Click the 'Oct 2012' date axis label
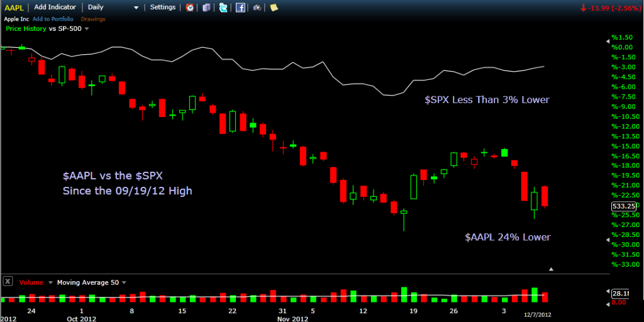This screenshot has width=644, height=322. coord(81,319)
